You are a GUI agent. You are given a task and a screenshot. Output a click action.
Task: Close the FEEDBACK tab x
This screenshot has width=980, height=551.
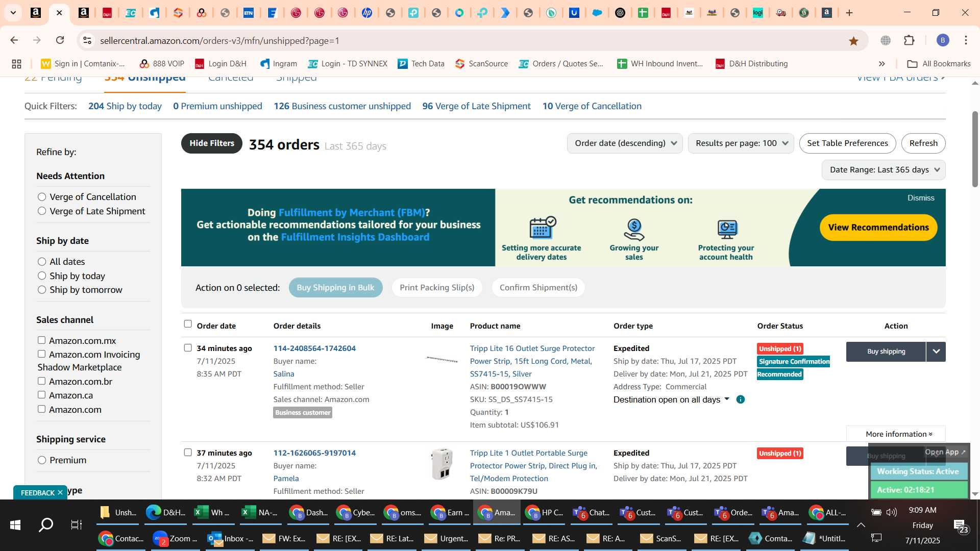point(60,492)
